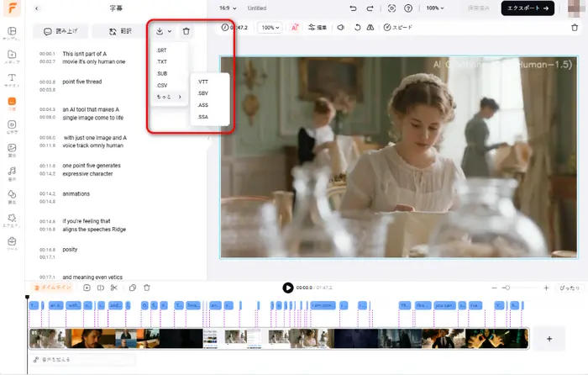
Task: Toggle the AI button above preview
Action: pos(295,27)
